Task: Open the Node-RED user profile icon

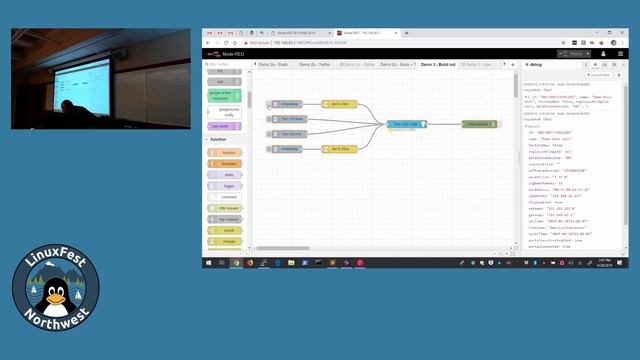Action: click(x=603, y=54)
